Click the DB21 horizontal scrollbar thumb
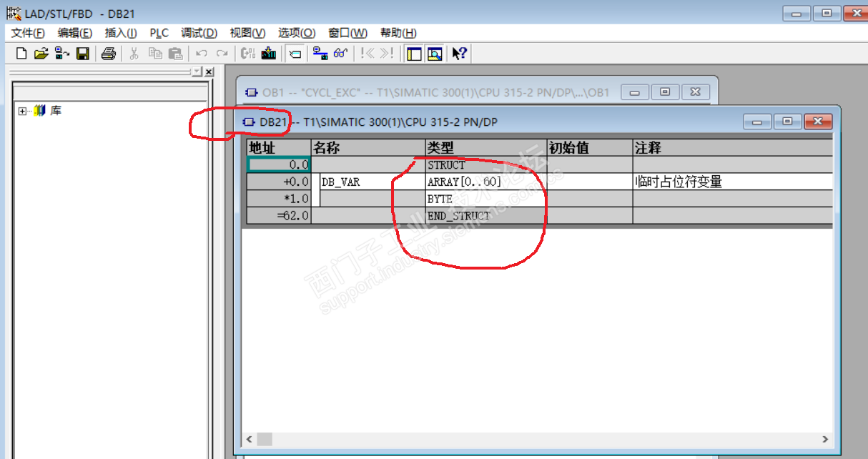The image size is (868, 459). tap(265, 439)
